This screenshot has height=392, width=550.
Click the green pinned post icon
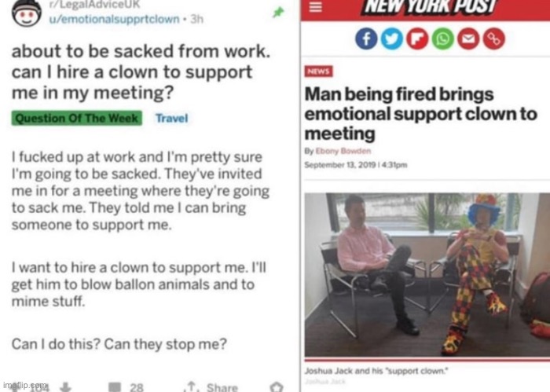point(278,13)
